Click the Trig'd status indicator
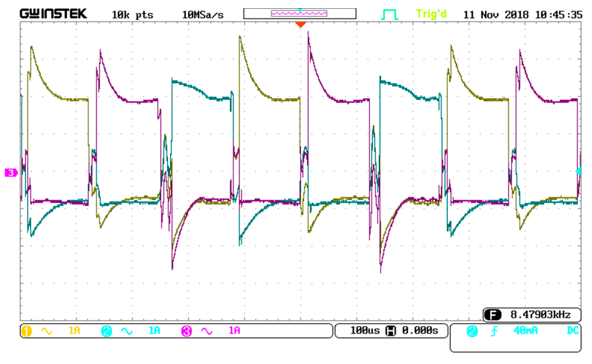 point(431,14)
